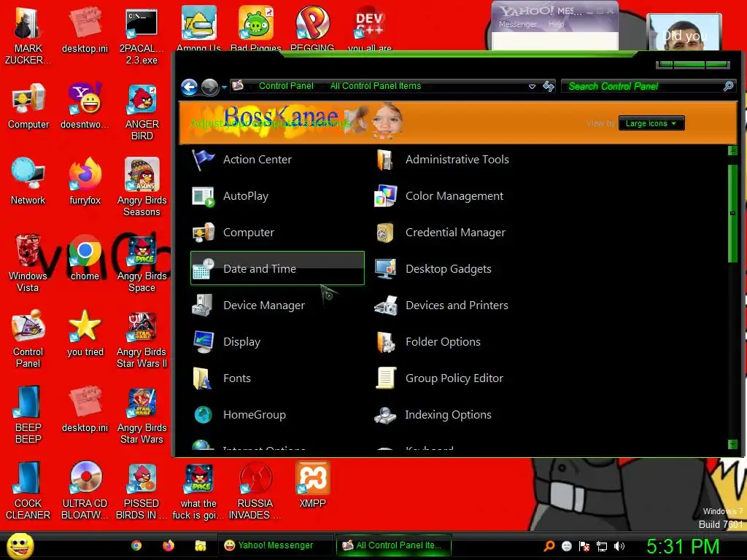Open the Display monitor icon
Viewport: 747px width, 560px height.
pos(204,342)
